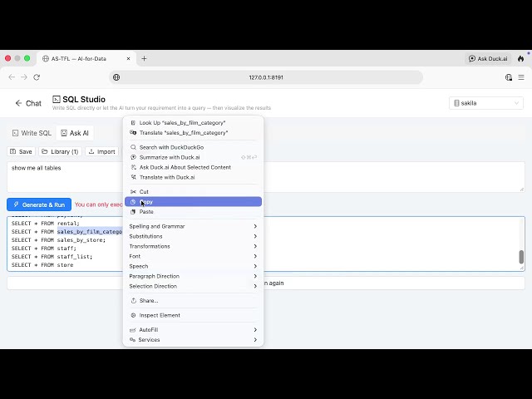
Task: Click the address bar showing 127.0.0.1:8191
Action: tap(266, 77)
